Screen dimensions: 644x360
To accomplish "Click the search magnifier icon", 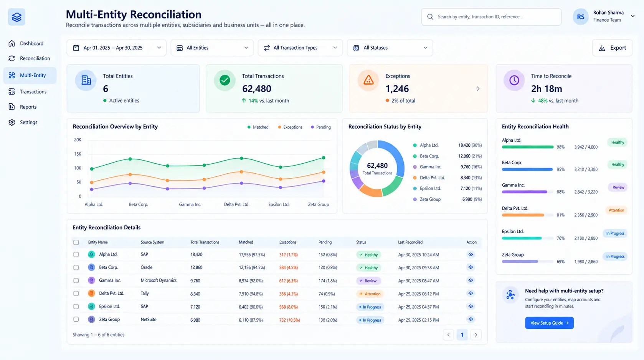I will [430, 17].
